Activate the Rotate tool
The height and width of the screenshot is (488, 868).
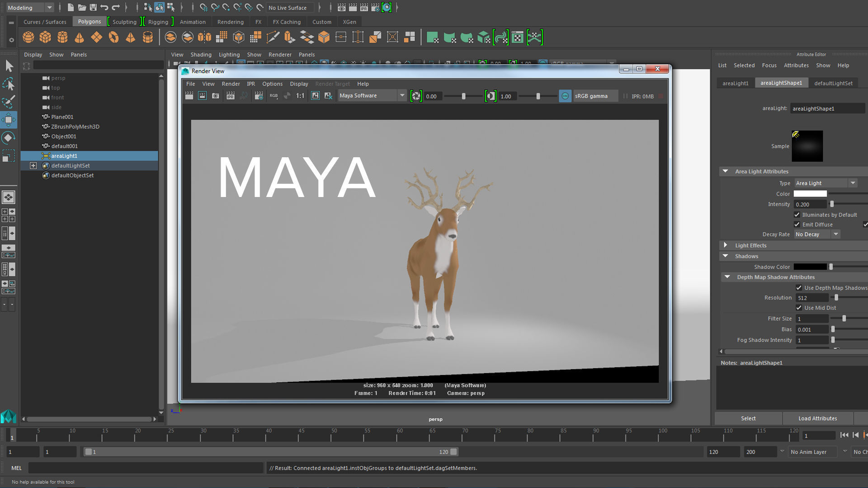9,137
